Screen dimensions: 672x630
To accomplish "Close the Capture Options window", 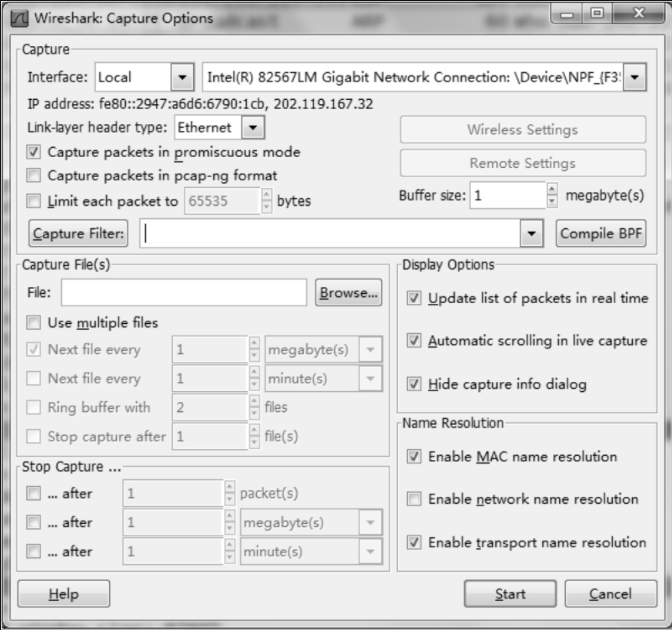I will point(638,14).
